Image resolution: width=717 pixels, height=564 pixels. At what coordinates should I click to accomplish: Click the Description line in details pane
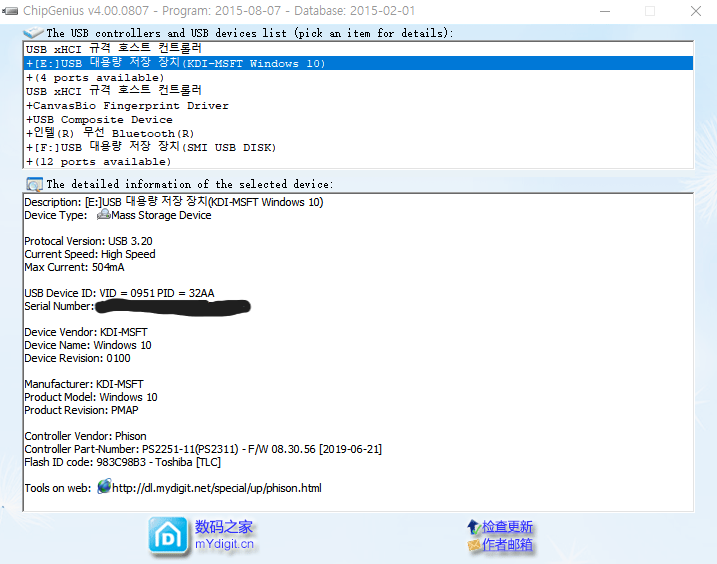point(174,202)
